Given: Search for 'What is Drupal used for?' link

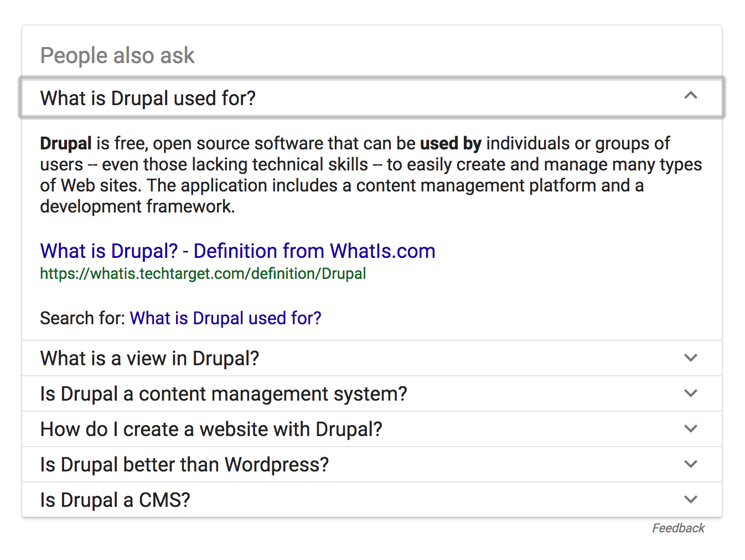Looking at the screenshot, I should tap(225, 318).
